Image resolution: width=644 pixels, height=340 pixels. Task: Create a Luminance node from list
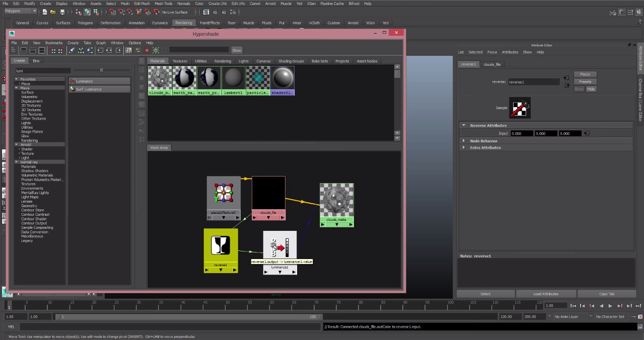[x=100, y=81]
